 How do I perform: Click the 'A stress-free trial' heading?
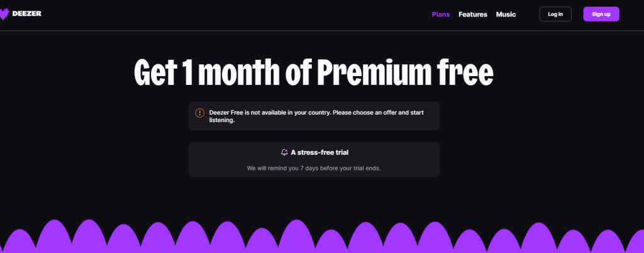click(x=319, y=152)
